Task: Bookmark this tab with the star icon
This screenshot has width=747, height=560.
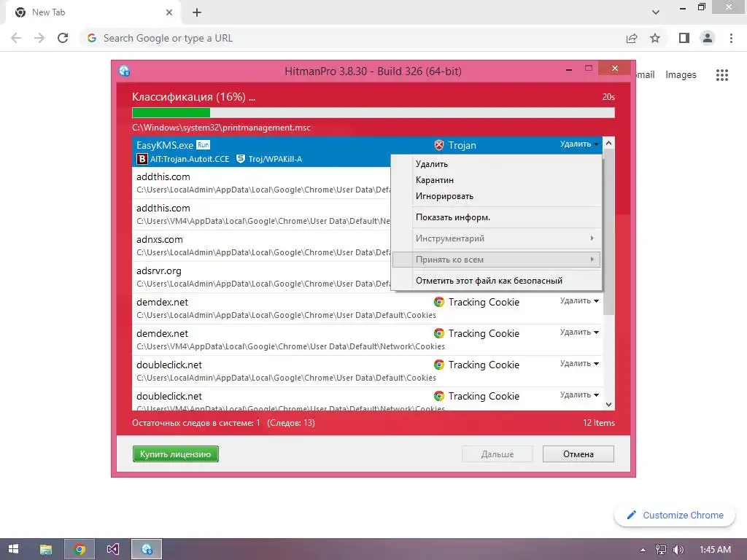Action: pos(655,38)
